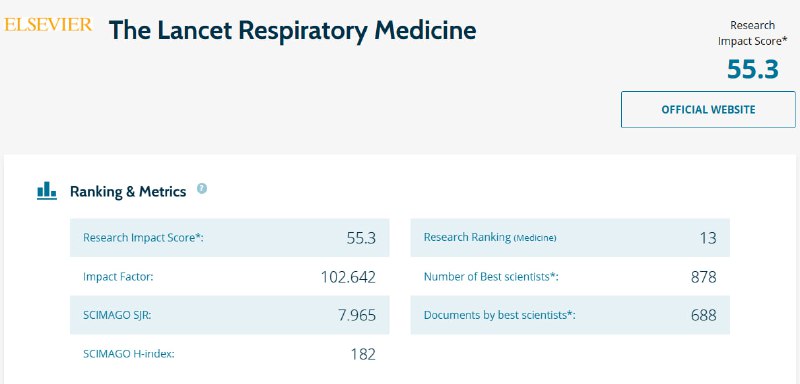Select the Ranking & Metrics heading
800x384 pixels.
(128, 192)
